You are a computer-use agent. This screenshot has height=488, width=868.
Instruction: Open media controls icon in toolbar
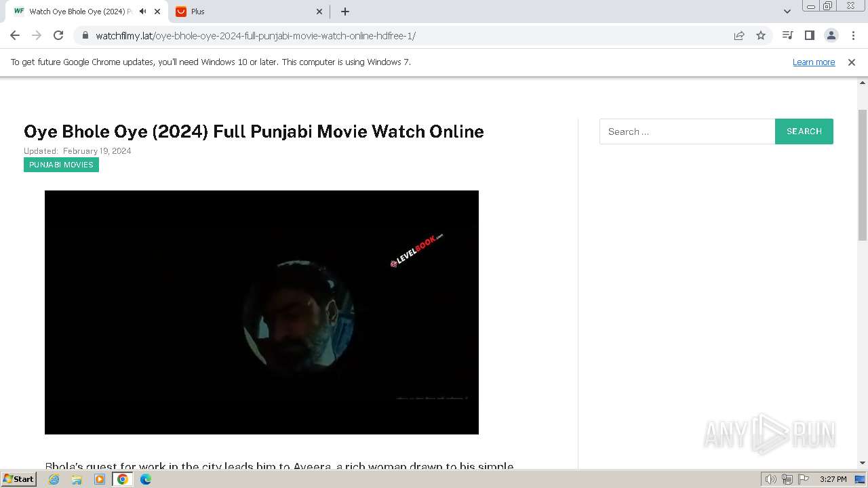click(787, 35)
